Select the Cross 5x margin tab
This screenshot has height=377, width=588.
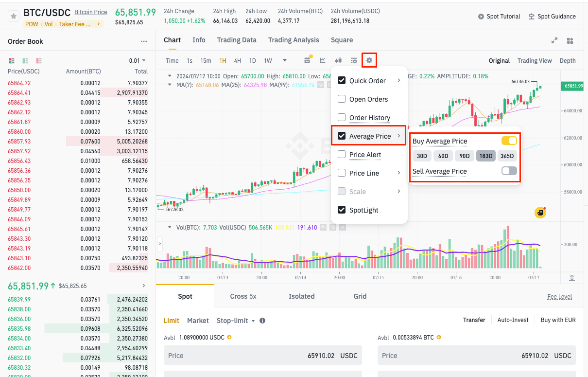243,296
